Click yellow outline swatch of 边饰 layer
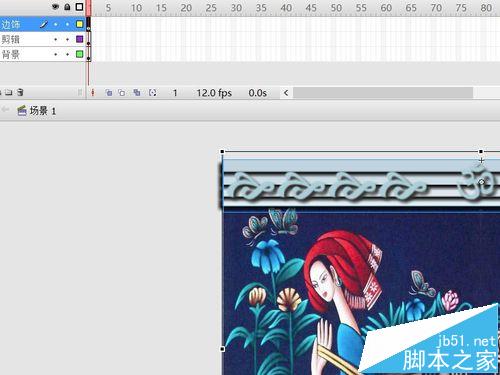This screenshot has width=500, height=375. pos(79,24)
